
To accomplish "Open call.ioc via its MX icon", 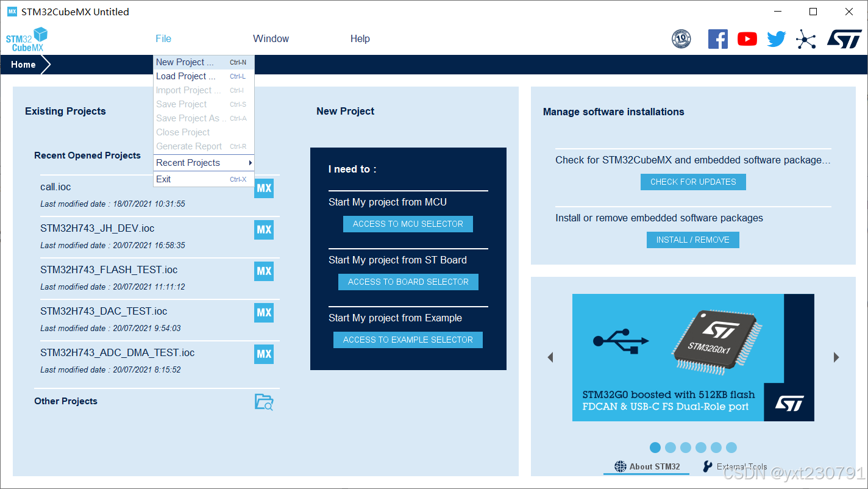I will [264, 188].
